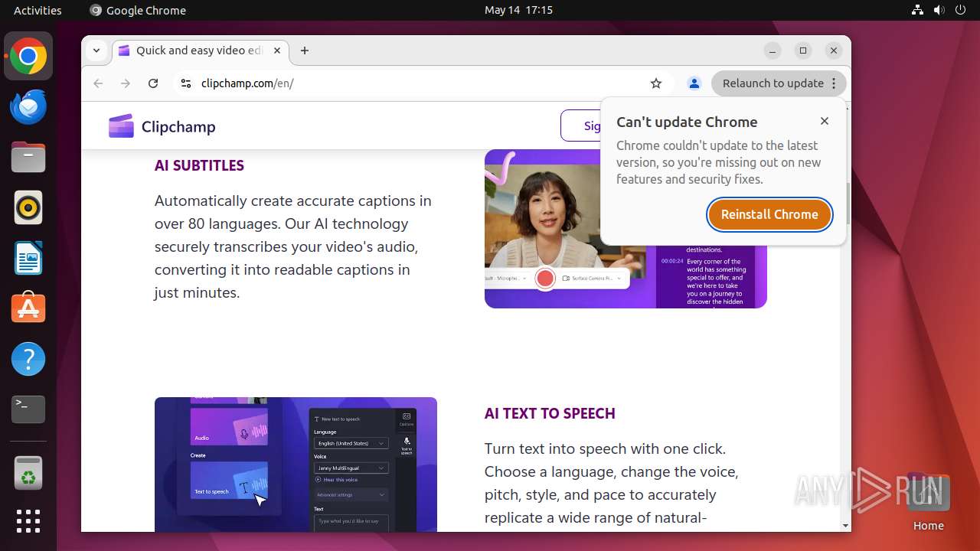Open Ubuntu Software store icon
Viewport: 980px width, 551px height.
point(28,308)
